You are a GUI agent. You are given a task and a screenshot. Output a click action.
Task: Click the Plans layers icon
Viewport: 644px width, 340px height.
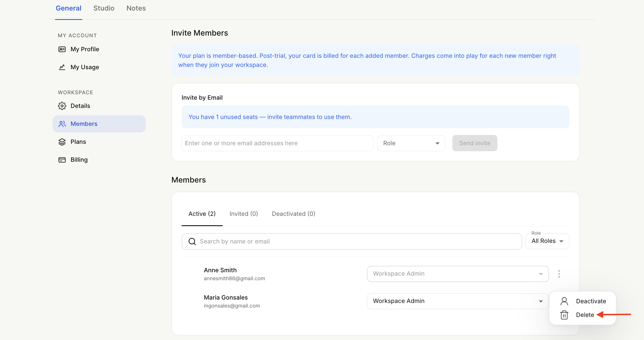[x=62, y=142]
